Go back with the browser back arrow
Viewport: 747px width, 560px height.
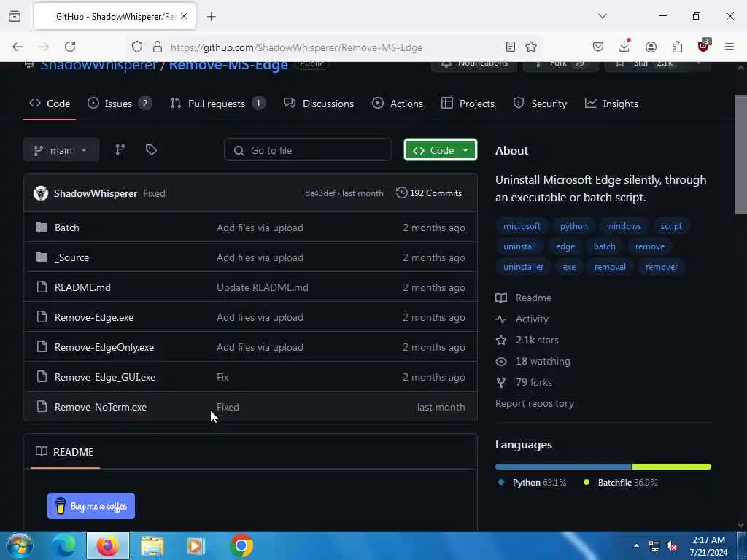coord(18,47)
